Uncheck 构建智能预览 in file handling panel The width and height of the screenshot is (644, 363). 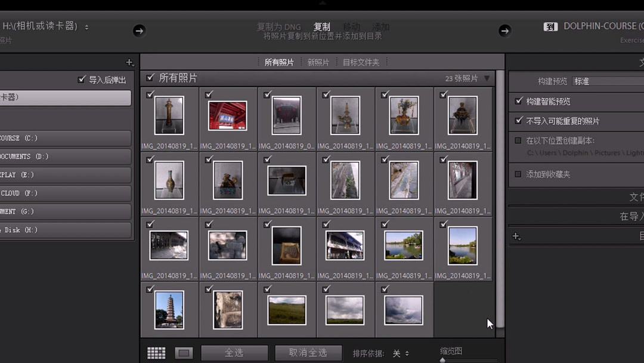coord(518,101)
